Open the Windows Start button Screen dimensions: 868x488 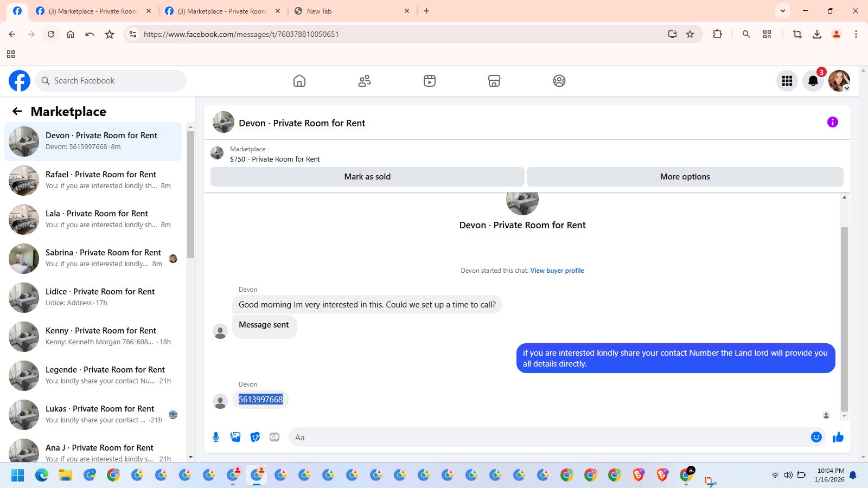point(18,476)
